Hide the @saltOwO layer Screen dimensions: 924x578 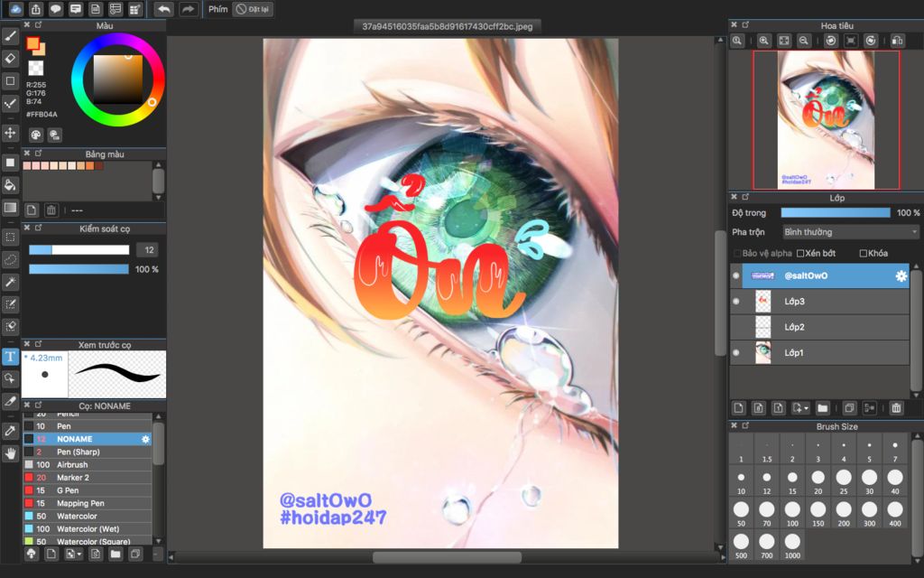point(735,276)
